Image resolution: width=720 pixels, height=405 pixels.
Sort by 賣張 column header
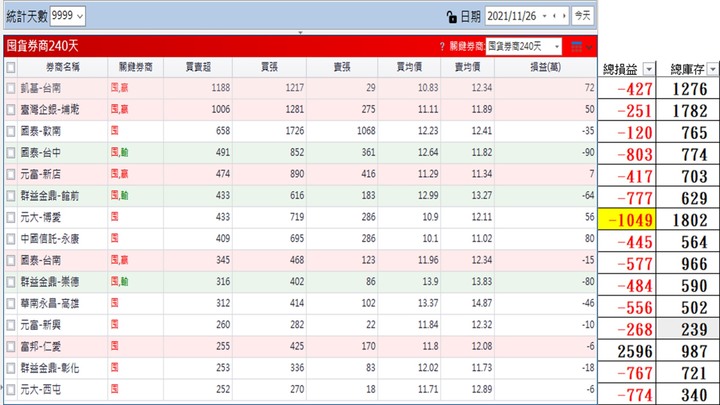(342, 67)
